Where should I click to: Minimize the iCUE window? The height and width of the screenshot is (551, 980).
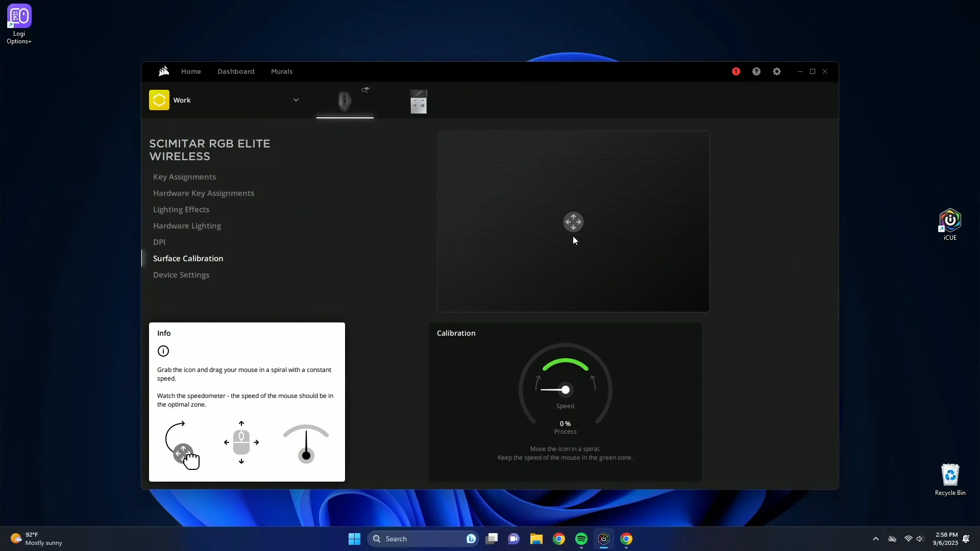pos(800,71)
